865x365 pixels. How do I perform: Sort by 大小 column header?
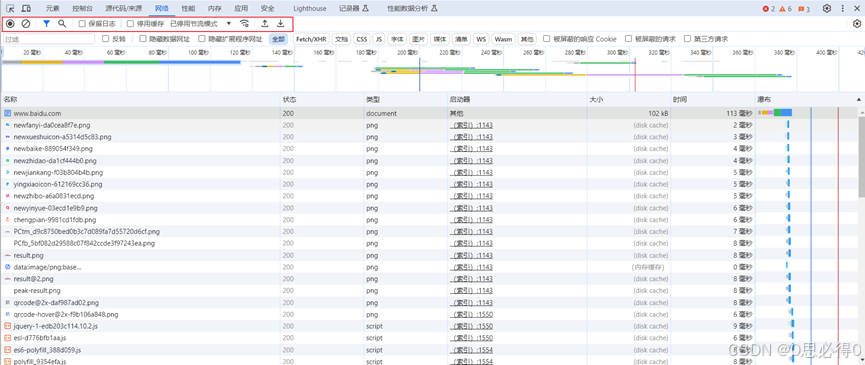click(628, 99)
